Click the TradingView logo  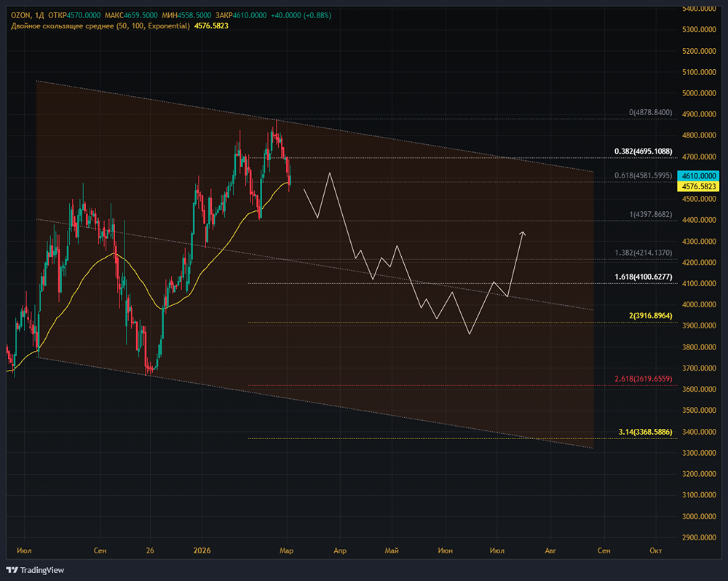[35, 570]
